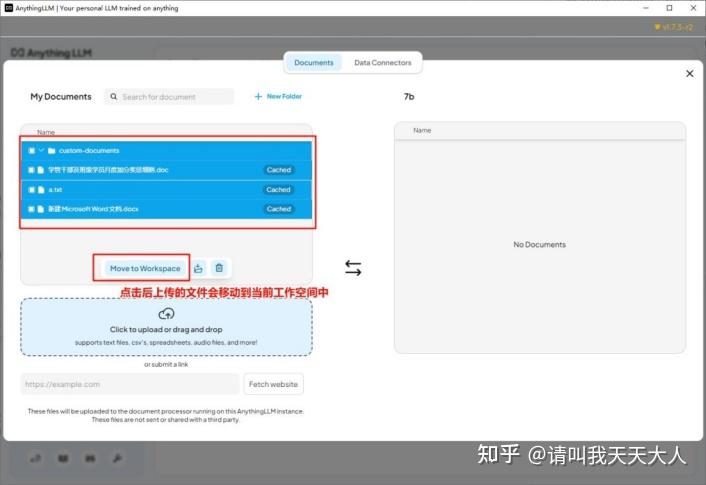Select the custom-documents folder name
Image resolution: width=706 pixels, height=485 pixels.
(89, 150)
